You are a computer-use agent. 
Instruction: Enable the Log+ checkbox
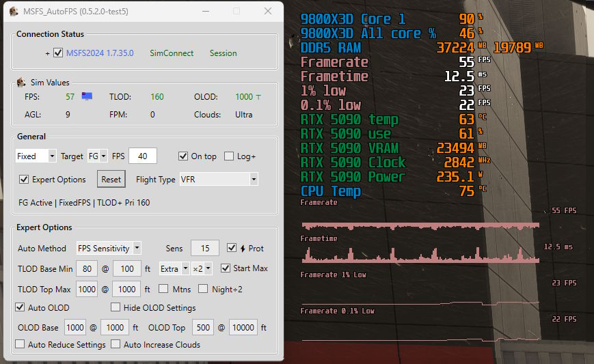click(x=229, y=156)
